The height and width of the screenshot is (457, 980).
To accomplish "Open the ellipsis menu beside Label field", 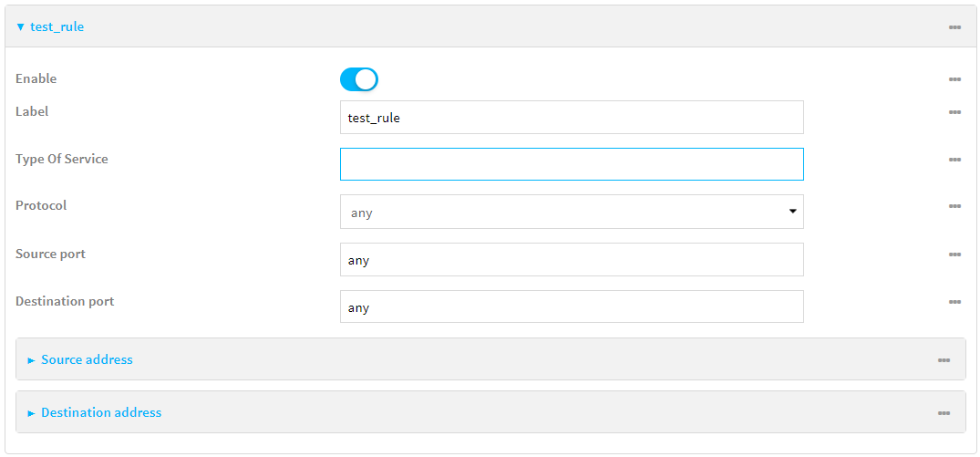I will pyautogui.click(x=954, y=112).
